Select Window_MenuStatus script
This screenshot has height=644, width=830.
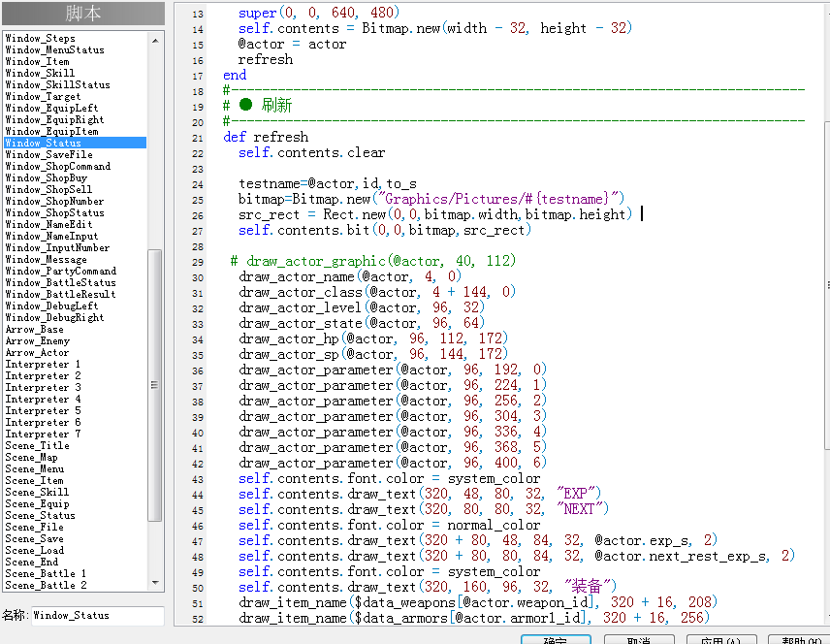pyautogui.click(x=54, y=49)
